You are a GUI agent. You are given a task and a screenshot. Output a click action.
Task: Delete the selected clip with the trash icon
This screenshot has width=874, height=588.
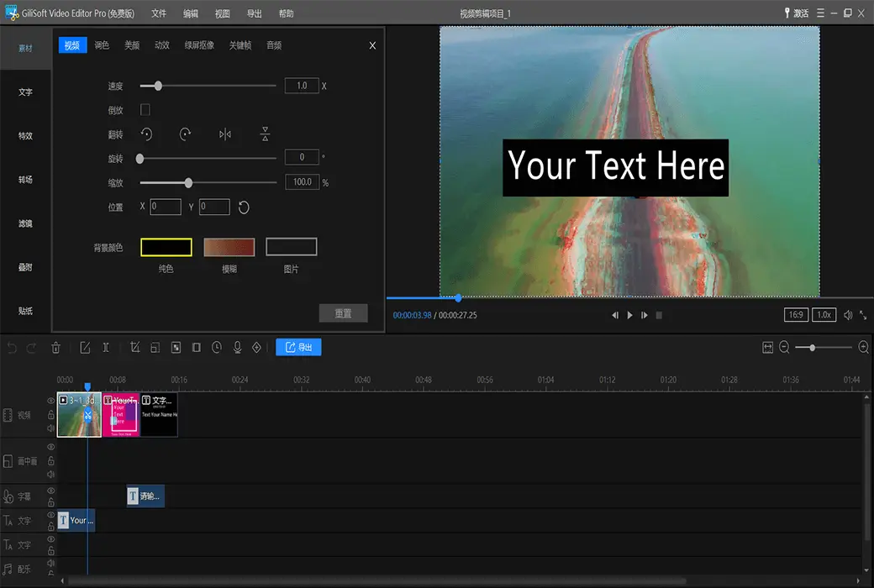coord(55,348)
